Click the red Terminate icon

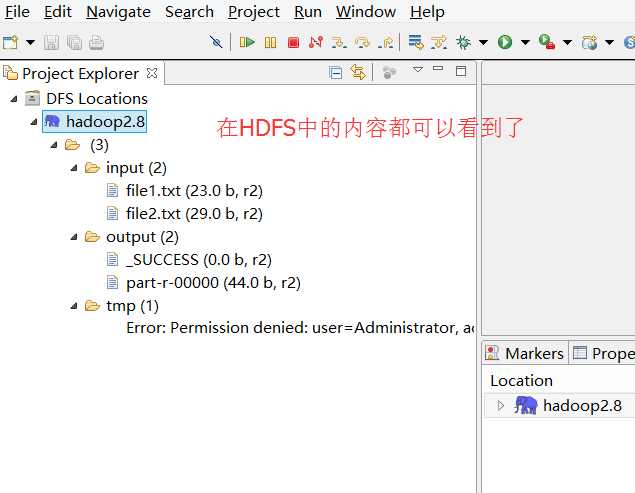click(293, 42)
